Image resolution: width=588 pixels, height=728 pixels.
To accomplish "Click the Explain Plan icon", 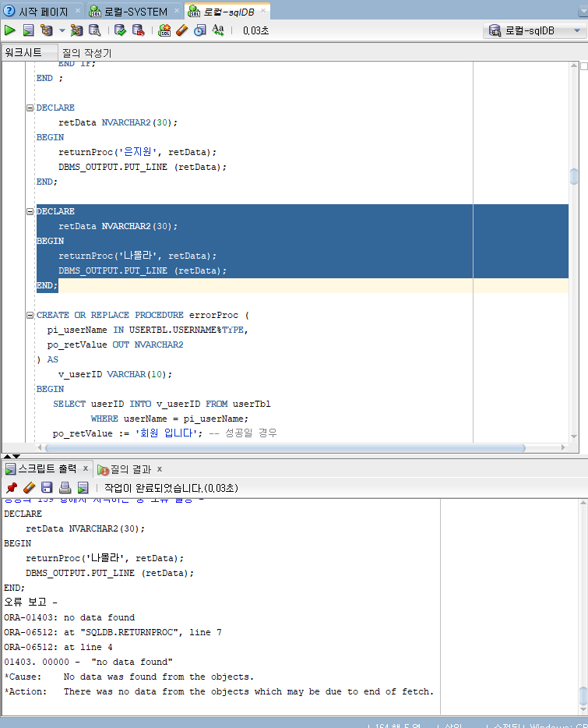I will point(47,30).
